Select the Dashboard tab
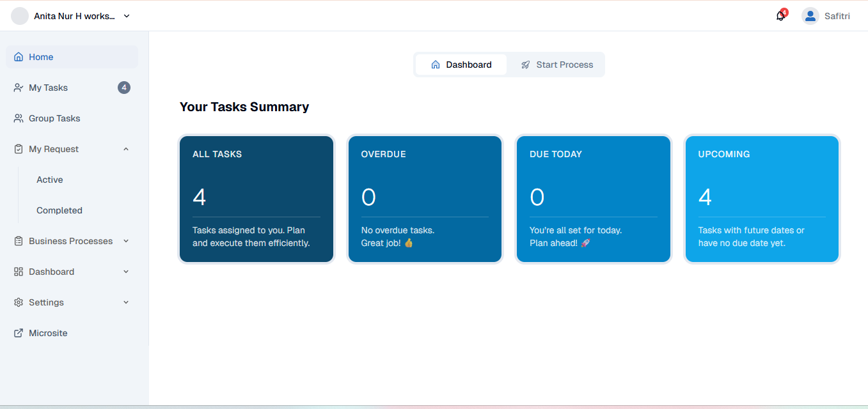 [462, 64]
